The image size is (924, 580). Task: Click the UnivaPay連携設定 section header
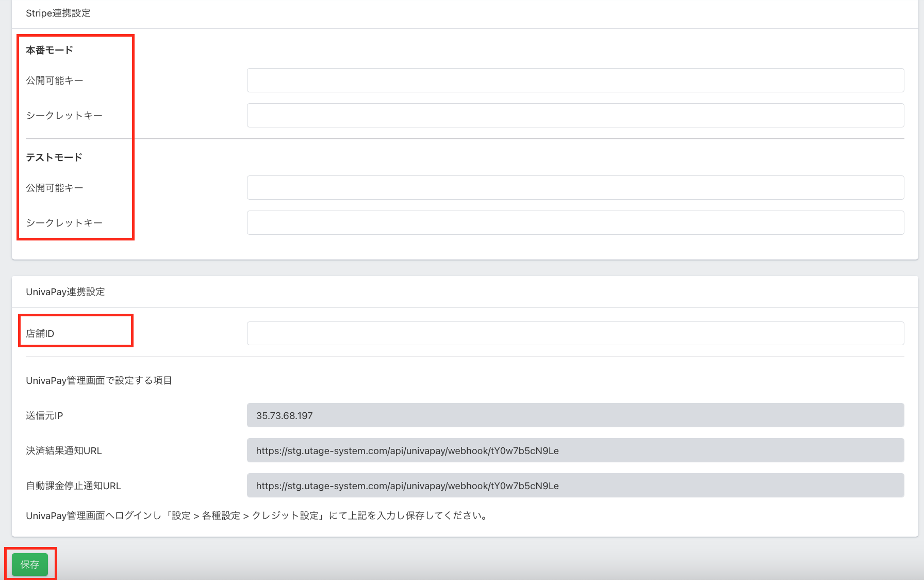coord(65,292)
